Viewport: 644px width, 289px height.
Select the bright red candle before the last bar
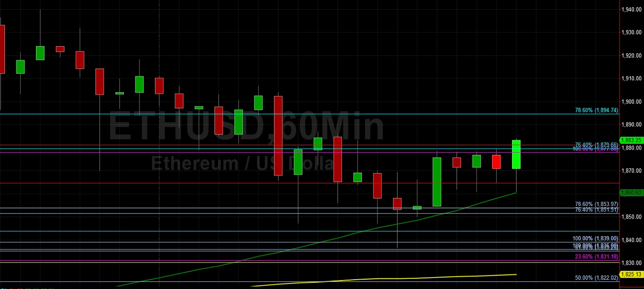tap(496, 162)
